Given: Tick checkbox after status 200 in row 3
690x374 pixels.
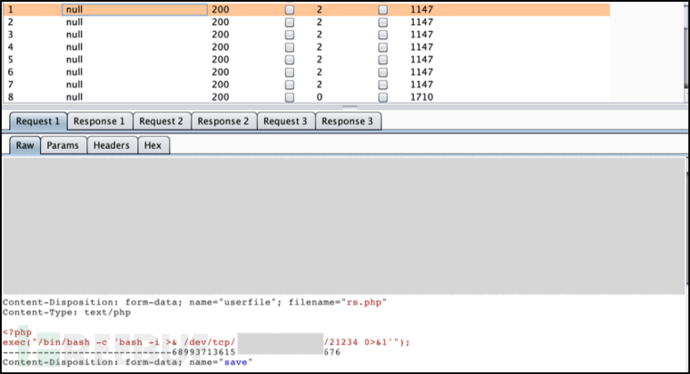Looking at the screenshot, I should [x=290, y=34].
